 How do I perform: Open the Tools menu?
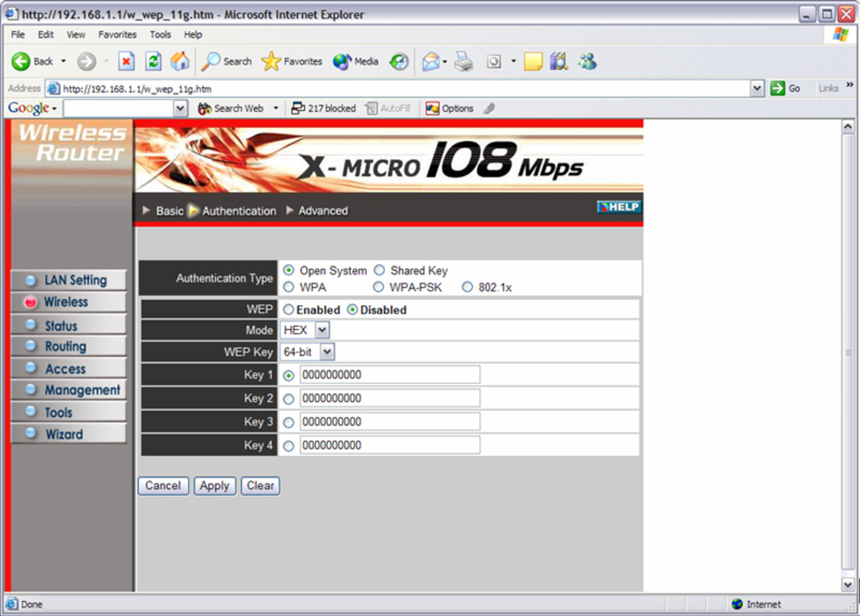click(160, 35)
